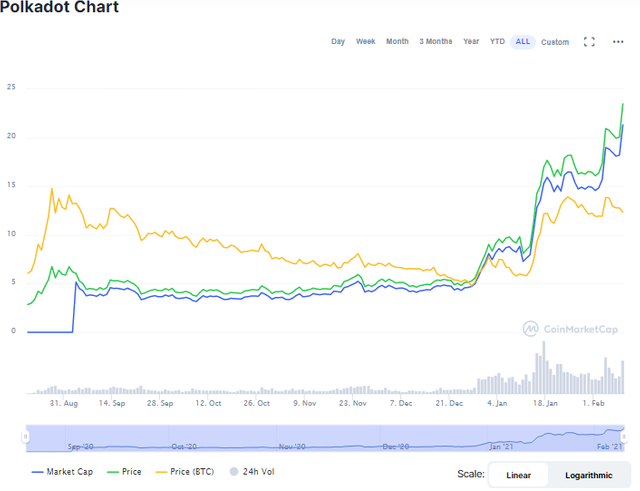
Task: Click the 25 y-axis value
Action: pos(11,87)
